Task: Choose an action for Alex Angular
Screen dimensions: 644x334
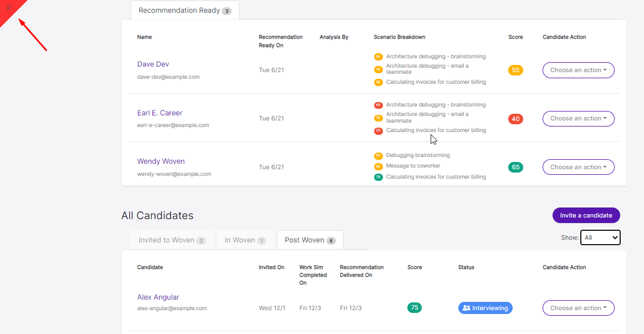Action: pos(578,308)
